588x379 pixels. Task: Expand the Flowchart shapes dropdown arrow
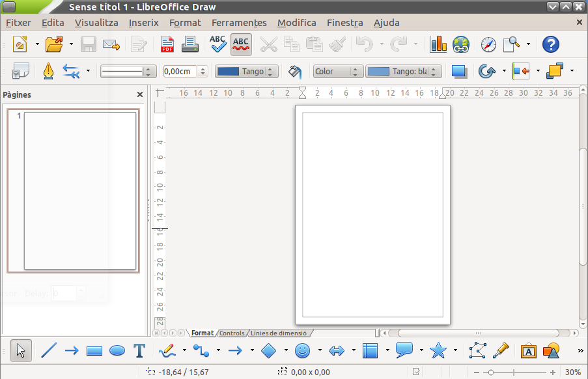(387, 350)
